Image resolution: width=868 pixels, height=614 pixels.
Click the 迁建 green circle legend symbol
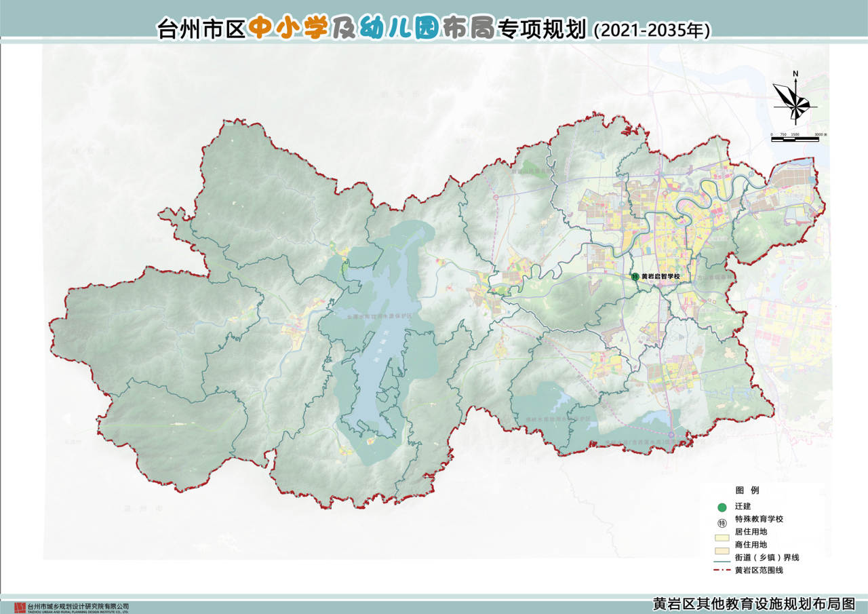(x=722, y=507)
